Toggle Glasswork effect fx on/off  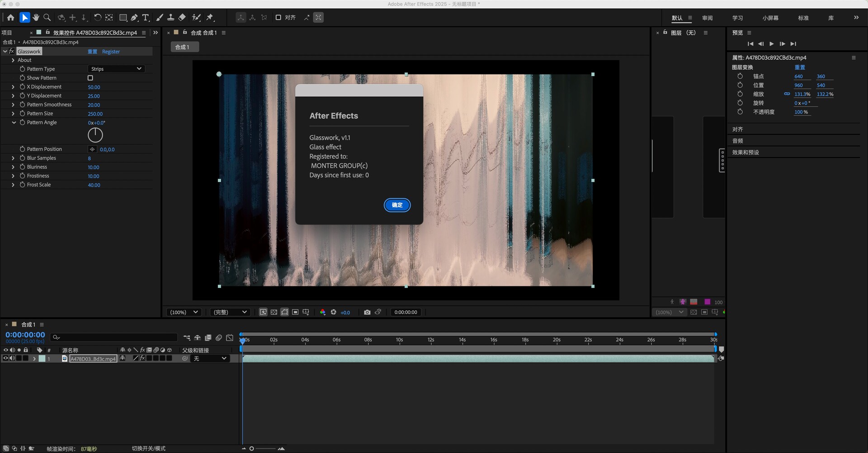pos(12,51)
